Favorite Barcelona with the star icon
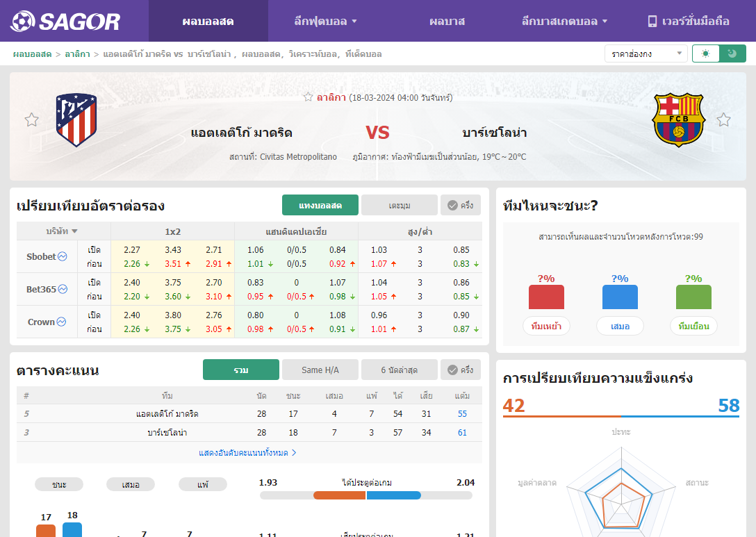The width and height of the screenshot is (756, 537). click(723, 119)
